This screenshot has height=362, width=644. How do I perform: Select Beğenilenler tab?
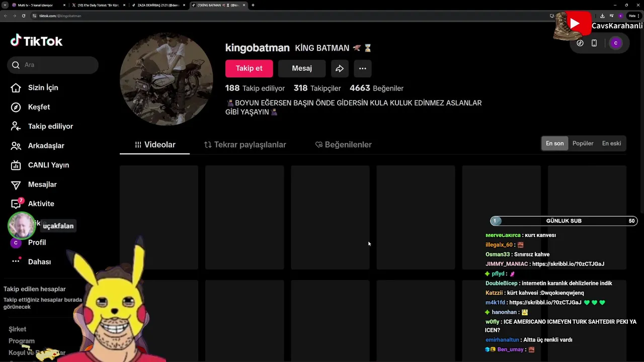point(343,145)
